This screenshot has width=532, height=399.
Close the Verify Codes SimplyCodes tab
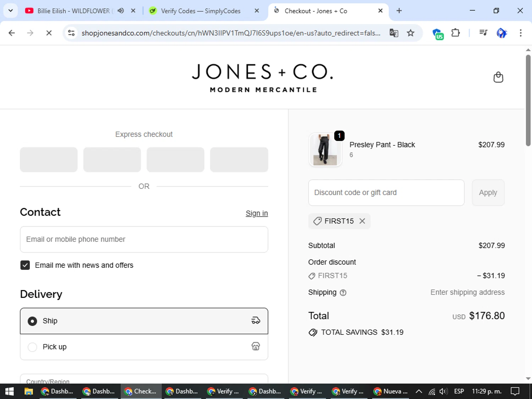coord(257,11)
